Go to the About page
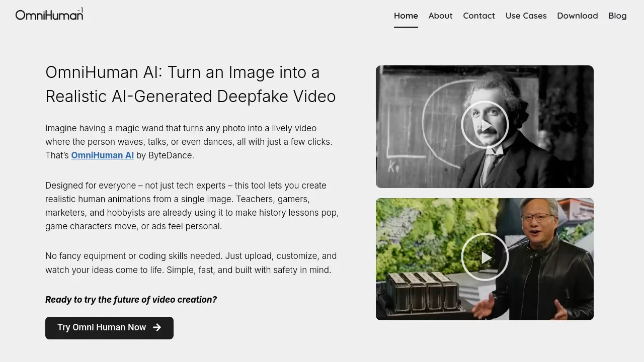Viewport: 644px width, 362px height. point(441,16)
